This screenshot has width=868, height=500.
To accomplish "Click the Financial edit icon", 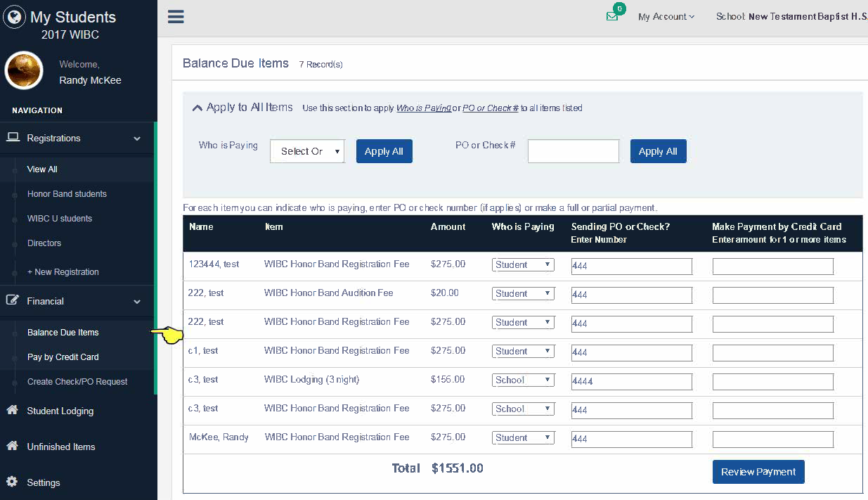I will (x=13, y=300).
